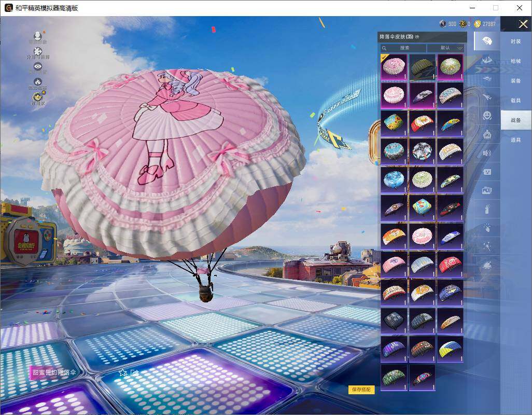Viewport: 532px width, 415px height.
Task: Open the emote face category icon
Action: click(x=487, y=115)
